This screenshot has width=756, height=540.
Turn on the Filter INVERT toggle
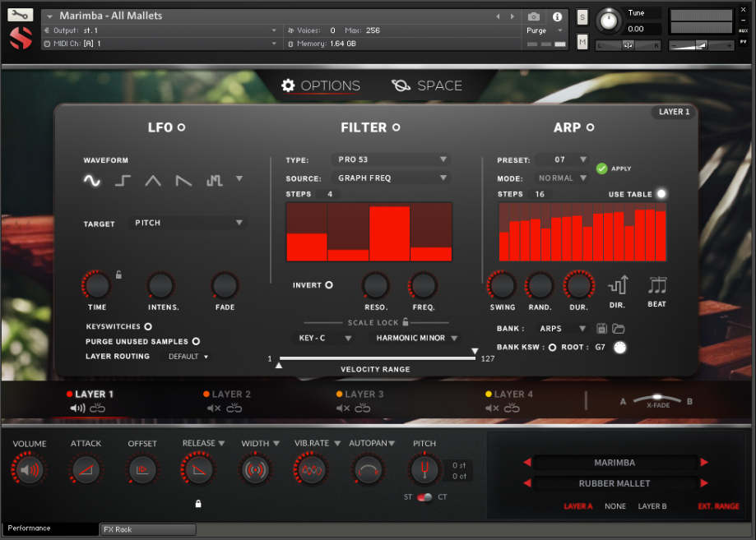[x=329, y=285]
